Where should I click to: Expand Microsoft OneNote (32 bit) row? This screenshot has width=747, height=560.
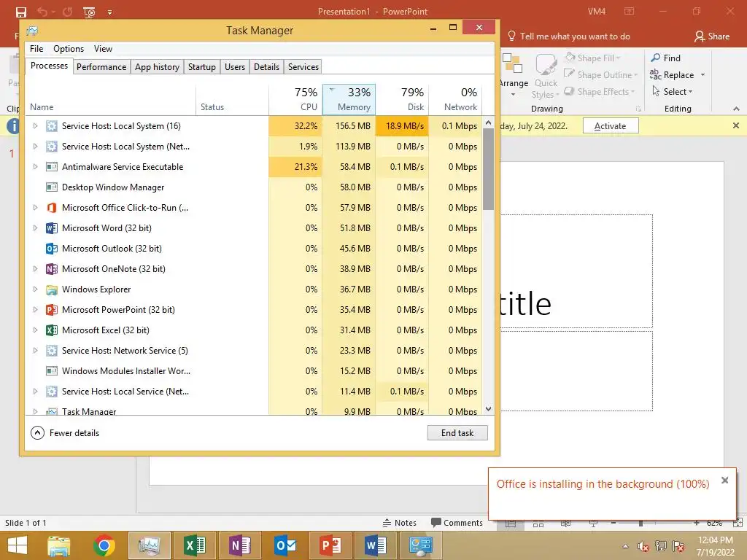point(35,268)
